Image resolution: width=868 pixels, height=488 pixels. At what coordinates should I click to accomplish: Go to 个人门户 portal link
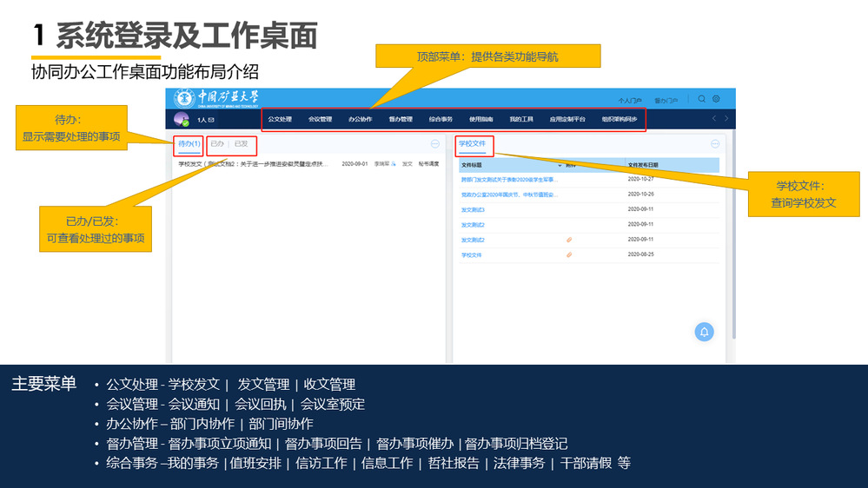(x=630, y=101)
